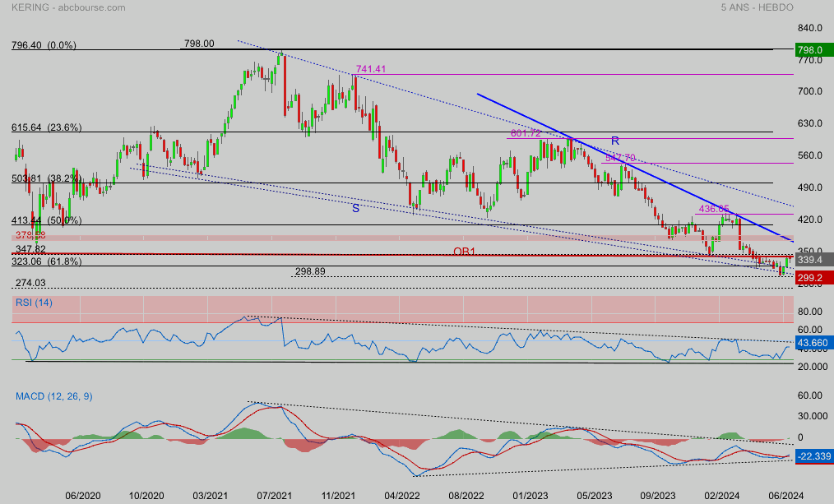The height and width of the screenshot is (504, 834).
Task: Click the 347.82 level label
Action: coord(30,249)
